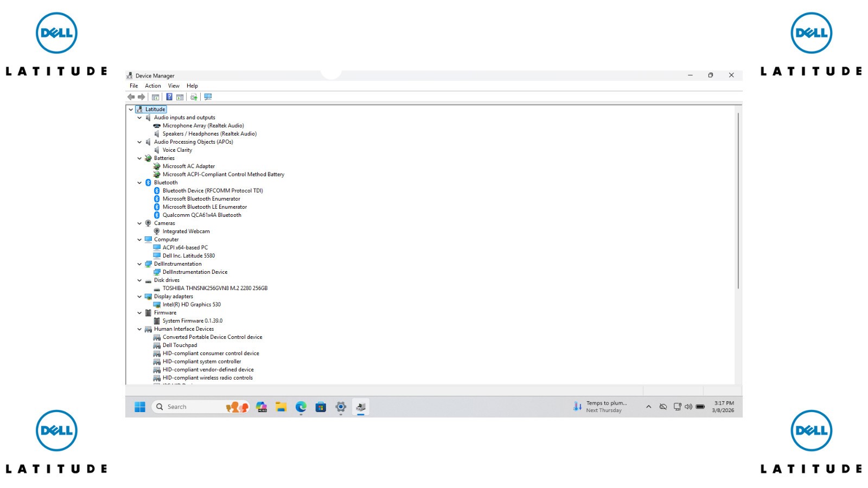Collapse the Computer category chevron
This screenshot has width=868, height=488.
pyautogui.click(x=139, y=240)
